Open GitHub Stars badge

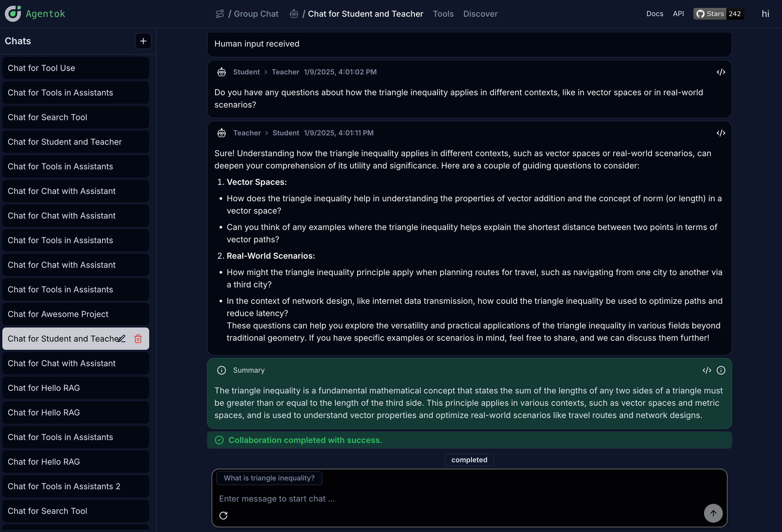coord(718,14)
